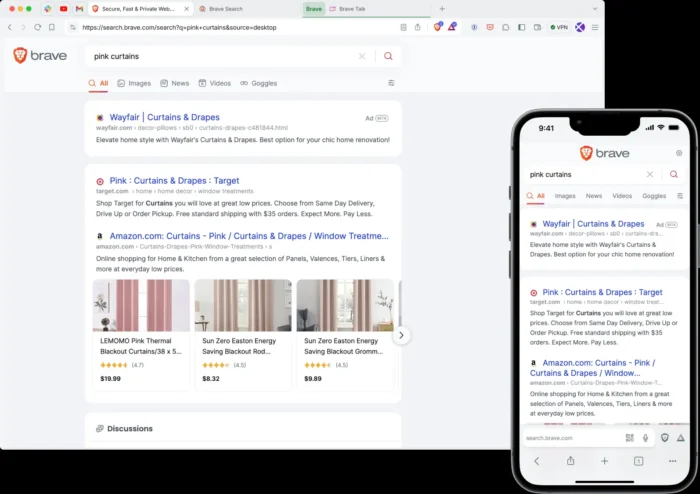This screenshot has width=700, height=494.
Task: Show the sidebar panel icon
Action: (521, 27)
